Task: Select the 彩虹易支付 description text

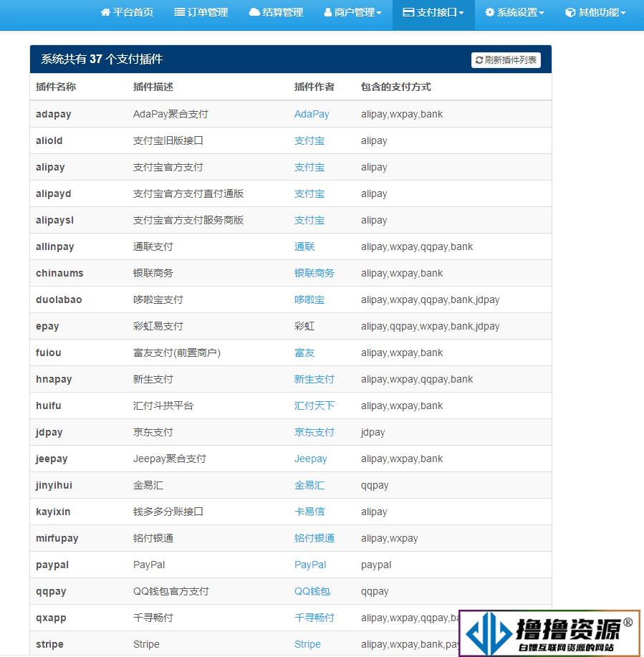Action: point(158,326)
